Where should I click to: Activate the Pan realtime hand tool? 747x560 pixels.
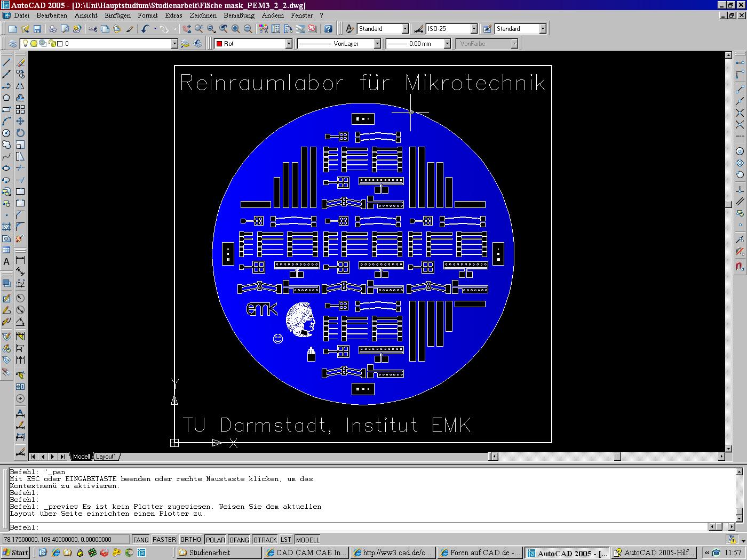(186, 29)
